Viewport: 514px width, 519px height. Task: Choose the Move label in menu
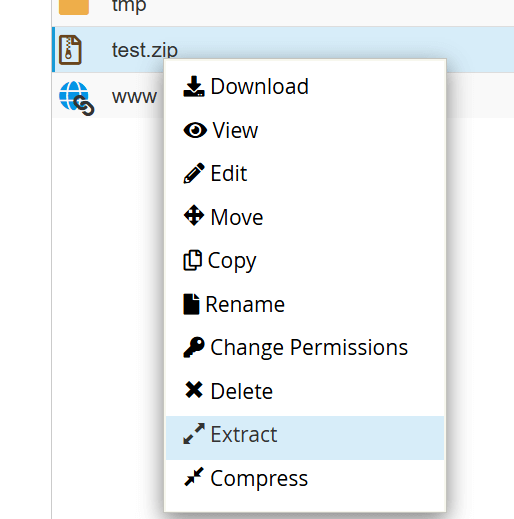[x=237, y=217]
